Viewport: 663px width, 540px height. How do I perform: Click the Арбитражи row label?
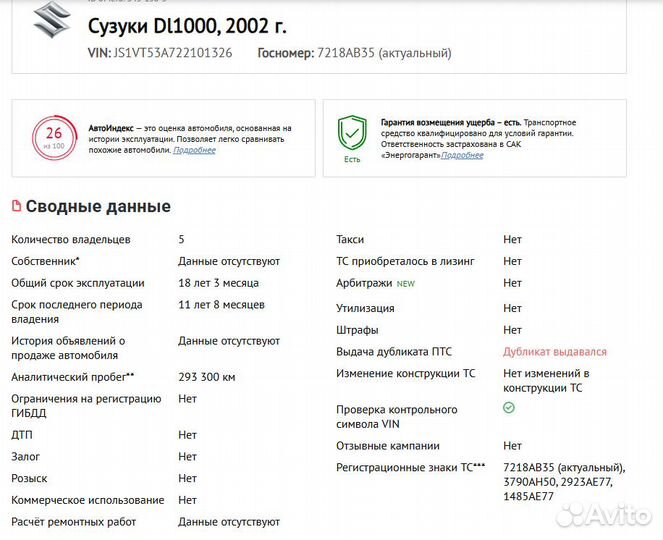[x=364, y=283]
